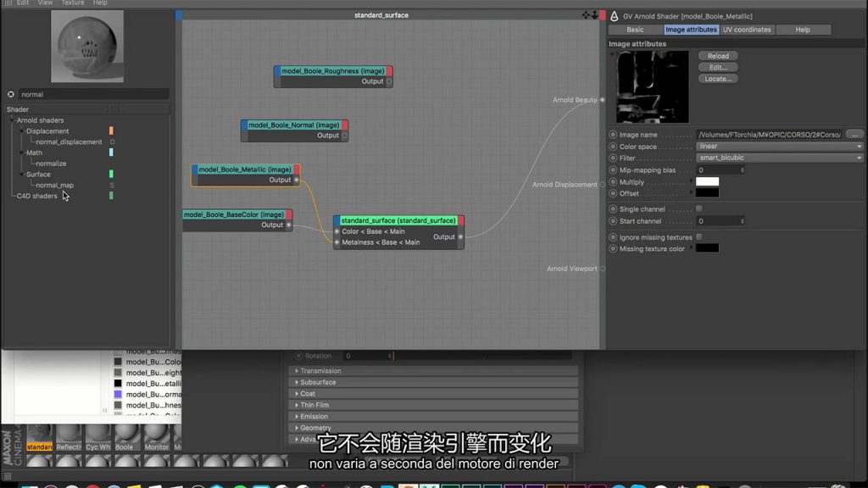Click the grip icon left of Edit menu
Image resolution: width=868 pixels, height=488 pixels.
pos(8,3)
